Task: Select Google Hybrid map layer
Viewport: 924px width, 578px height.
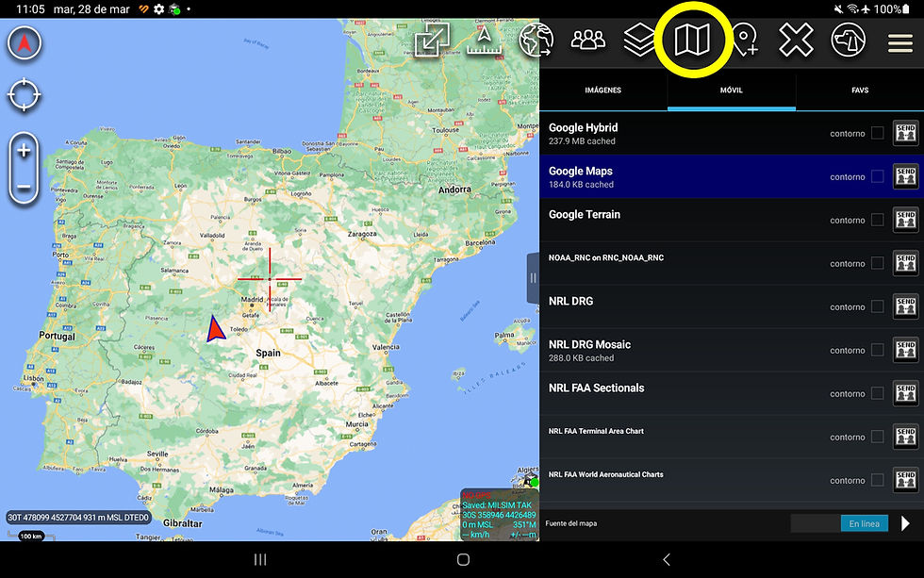Action: (x=732, y=133)
